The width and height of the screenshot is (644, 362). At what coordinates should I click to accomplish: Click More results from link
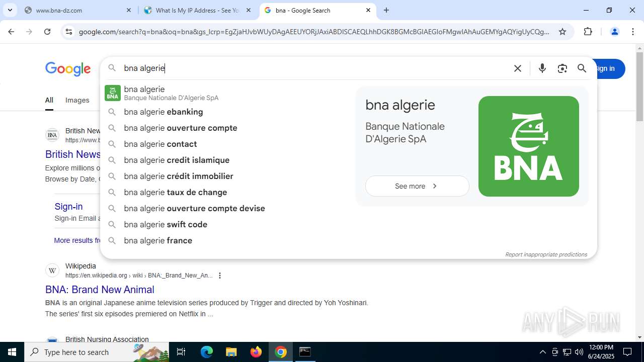(76, 240)
